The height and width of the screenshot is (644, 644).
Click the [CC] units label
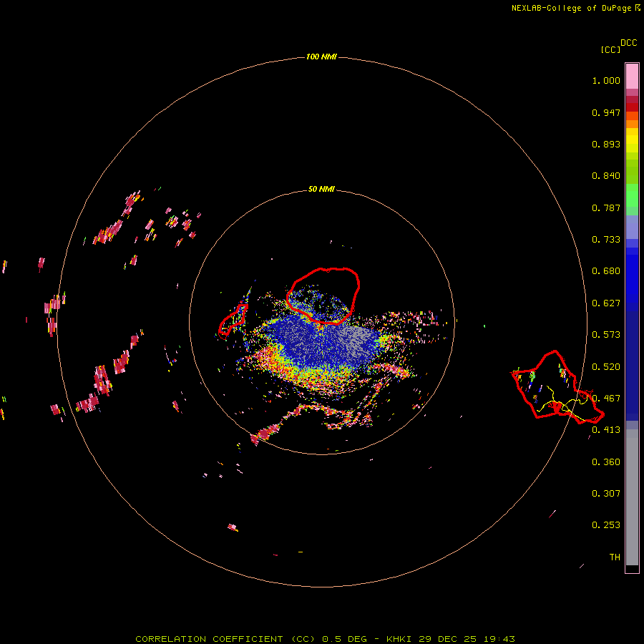pos(610,49)
